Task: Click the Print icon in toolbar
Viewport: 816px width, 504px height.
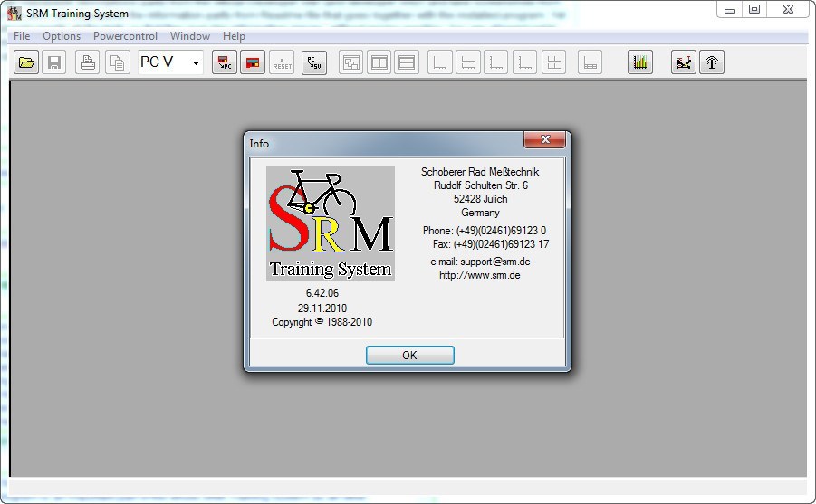Action: click(88, 63)
